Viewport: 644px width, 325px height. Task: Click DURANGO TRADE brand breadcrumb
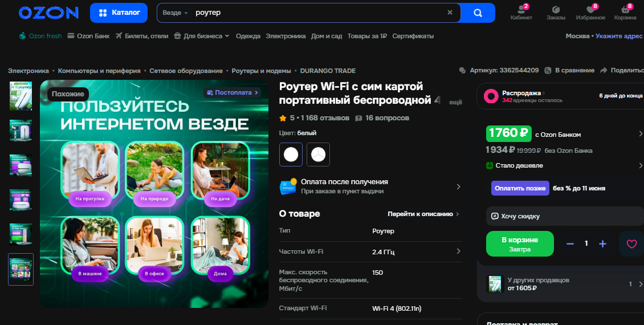[328, 71]
